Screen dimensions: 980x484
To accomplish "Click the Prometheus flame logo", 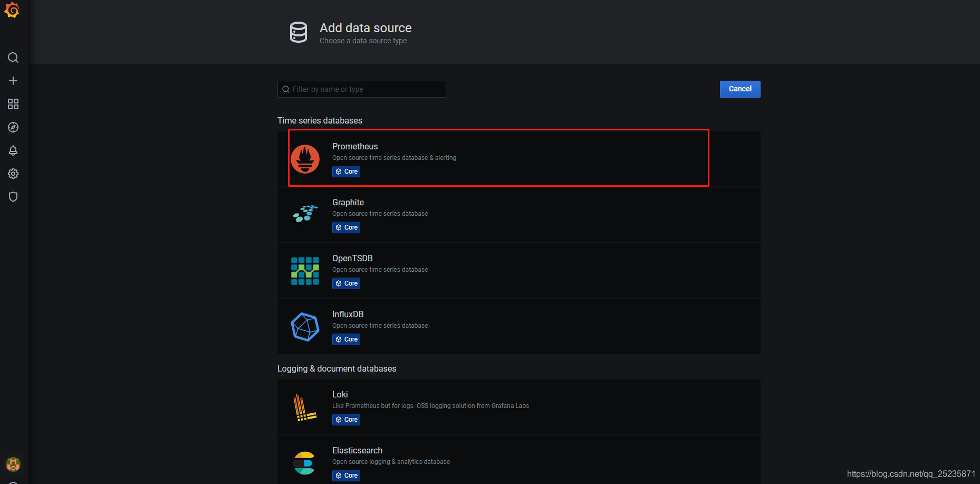I will [305, 159].
